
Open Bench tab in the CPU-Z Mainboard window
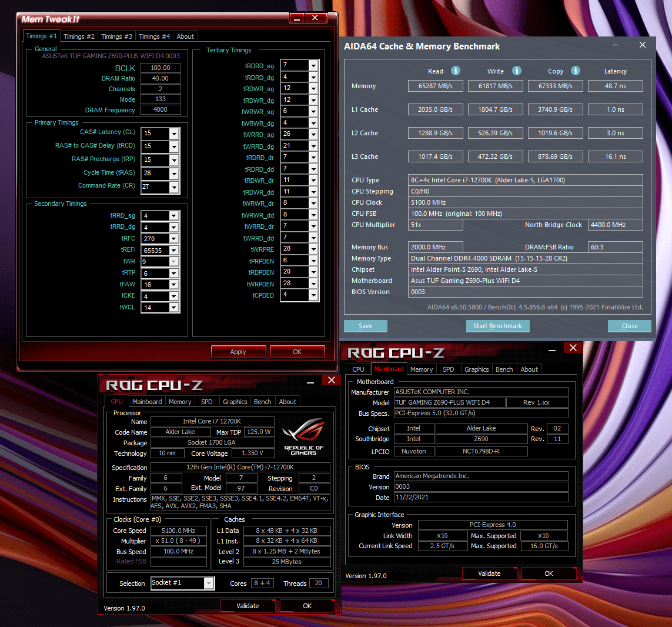coord(504,369)
